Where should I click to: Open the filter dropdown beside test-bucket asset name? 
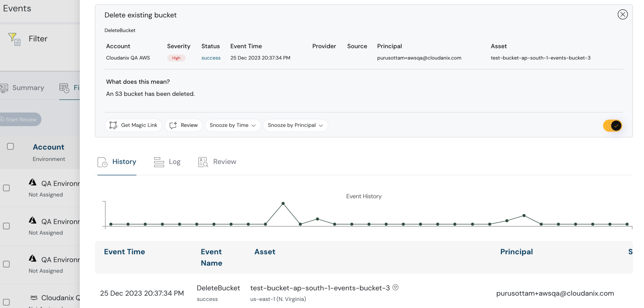coord(396,287)
